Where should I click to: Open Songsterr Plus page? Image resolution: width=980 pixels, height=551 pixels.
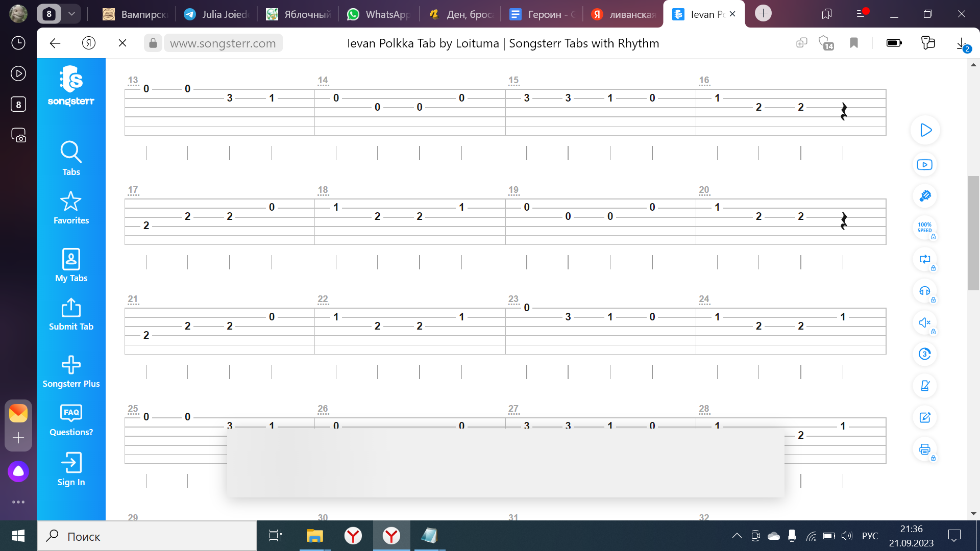71,371
